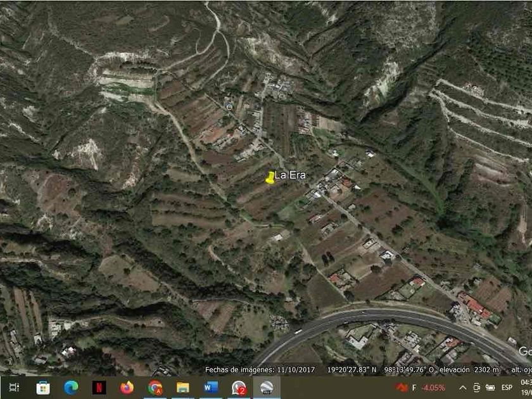Launch Microsoft Store from the taskbar
Viewport: 532px width, 399px height.
click(43, 388)
